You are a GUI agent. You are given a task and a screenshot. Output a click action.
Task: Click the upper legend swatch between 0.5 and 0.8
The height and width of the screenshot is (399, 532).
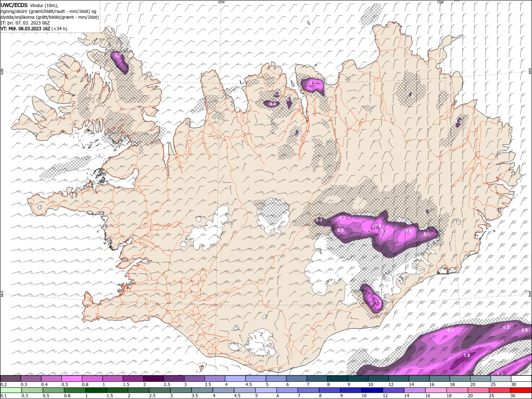point(72,379)
